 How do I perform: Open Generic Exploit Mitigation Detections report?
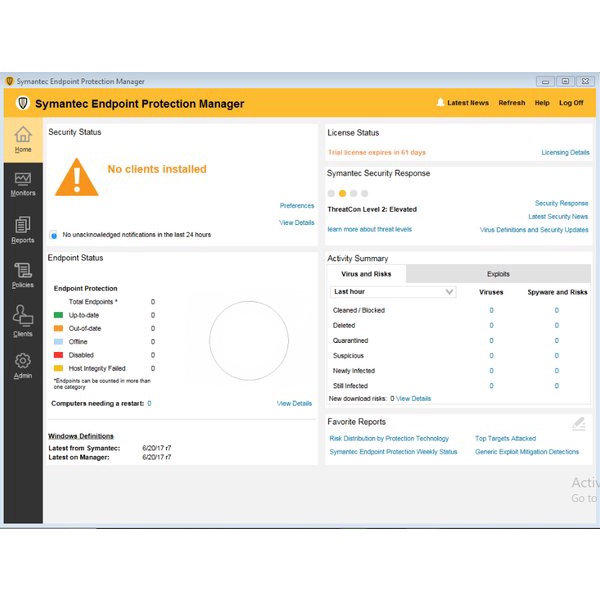[x=527, y=452]
